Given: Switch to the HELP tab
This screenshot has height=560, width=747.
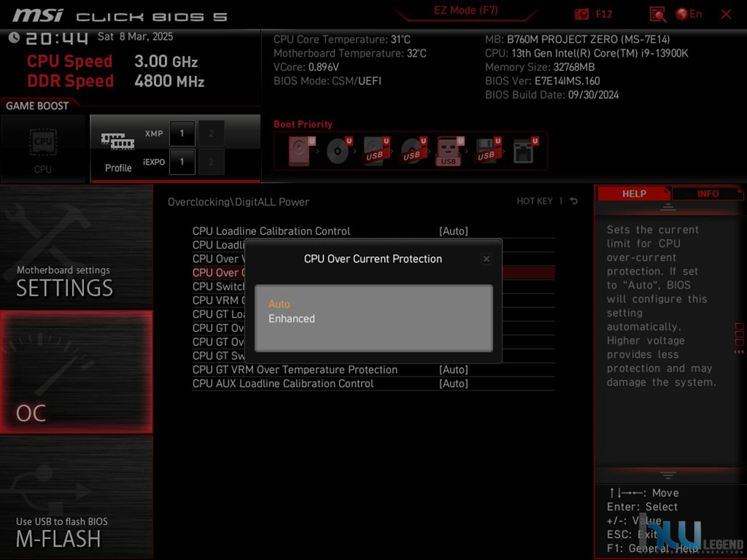Looking at the screenshot, I should (634, 194).
